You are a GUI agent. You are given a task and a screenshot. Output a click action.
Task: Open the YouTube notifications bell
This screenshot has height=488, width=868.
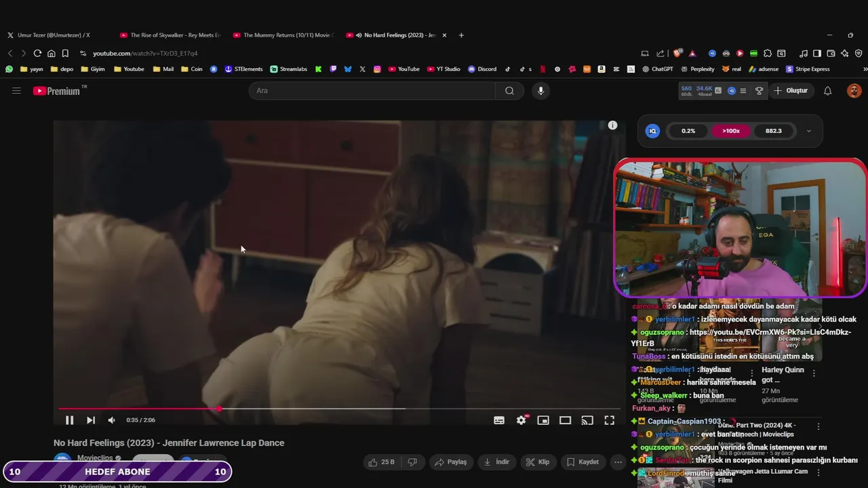(827, 91)
